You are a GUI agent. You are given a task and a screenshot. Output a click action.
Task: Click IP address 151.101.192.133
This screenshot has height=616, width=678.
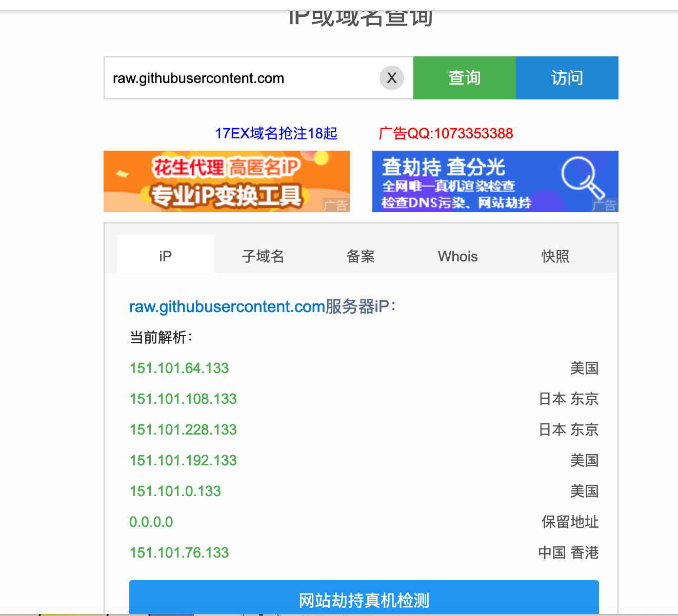pos(183,460)
